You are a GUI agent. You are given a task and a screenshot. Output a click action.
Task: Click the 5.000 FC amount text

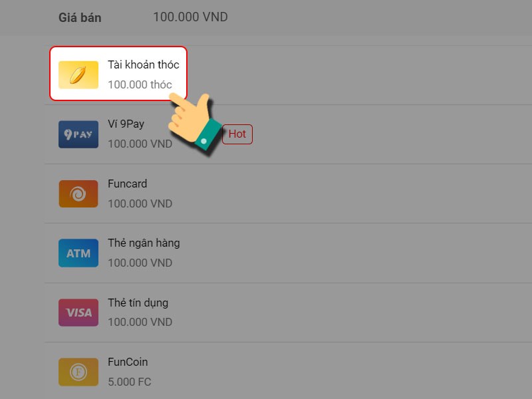click(x=129, y=382)
